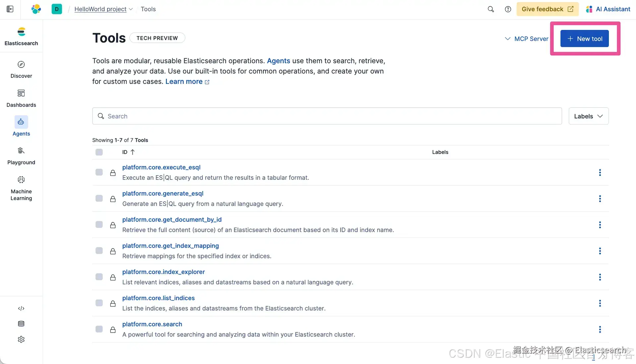Click the top bar search magnifier

(491, 9)
